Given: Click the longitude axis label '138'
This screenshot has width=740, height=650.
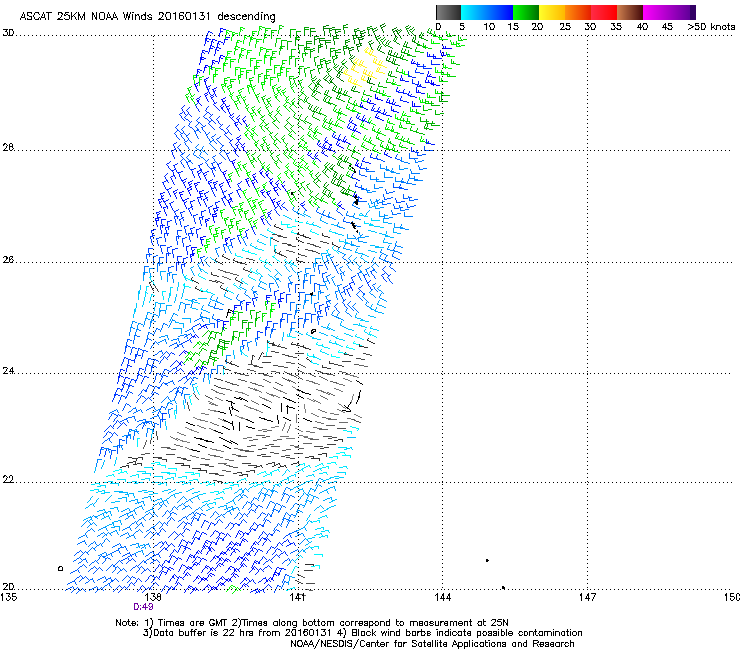Looking at the screenshot, I should (153, 597).
